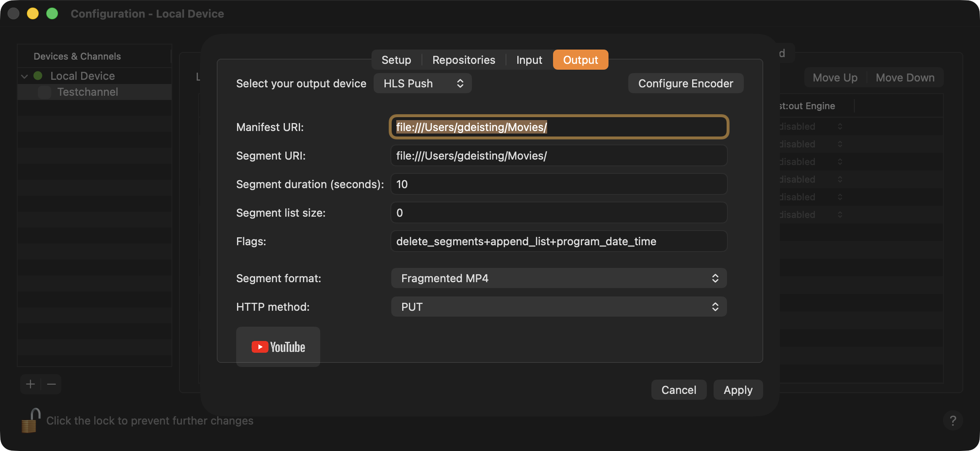This screenshot has height=451, width=980.
Task: Switch to the Setup tab
Action: click(x=396, y=60)
